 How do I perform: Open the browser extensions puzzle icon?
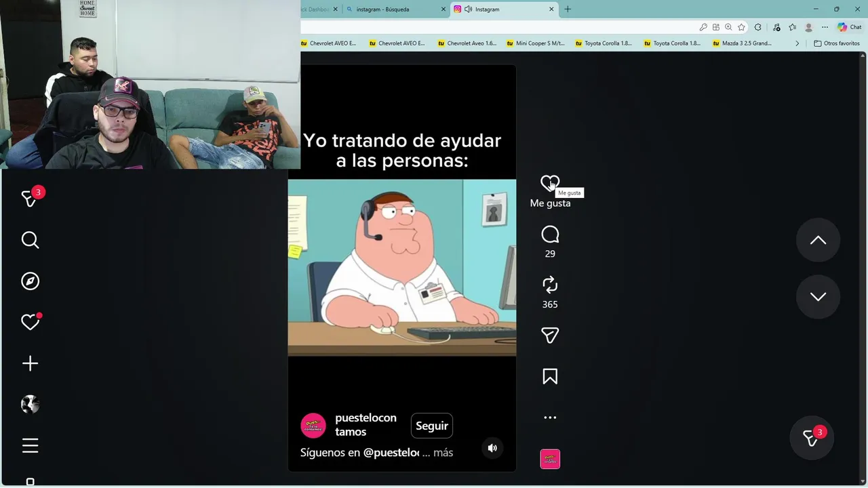click(757, 27)
